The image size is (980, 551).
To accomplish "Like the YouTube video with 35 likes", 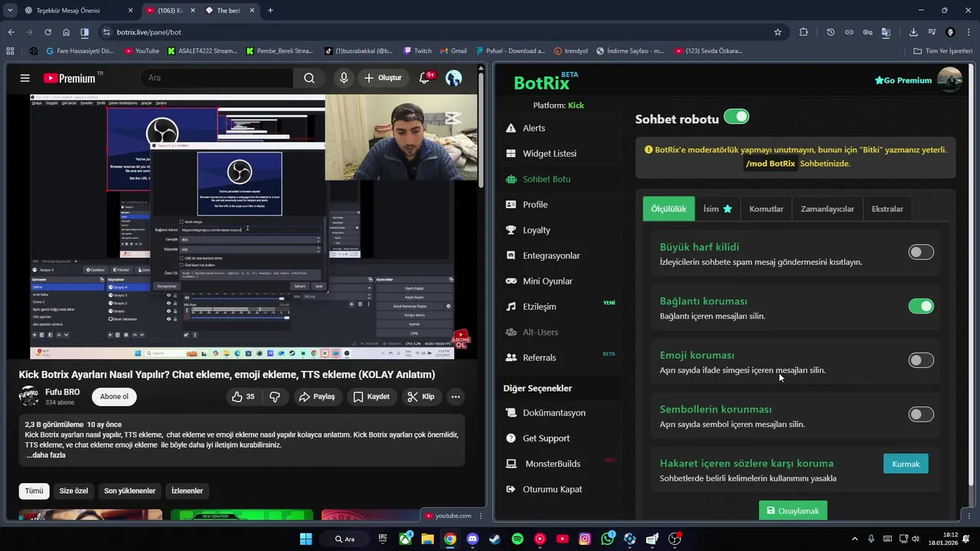I will pos(243,396).
